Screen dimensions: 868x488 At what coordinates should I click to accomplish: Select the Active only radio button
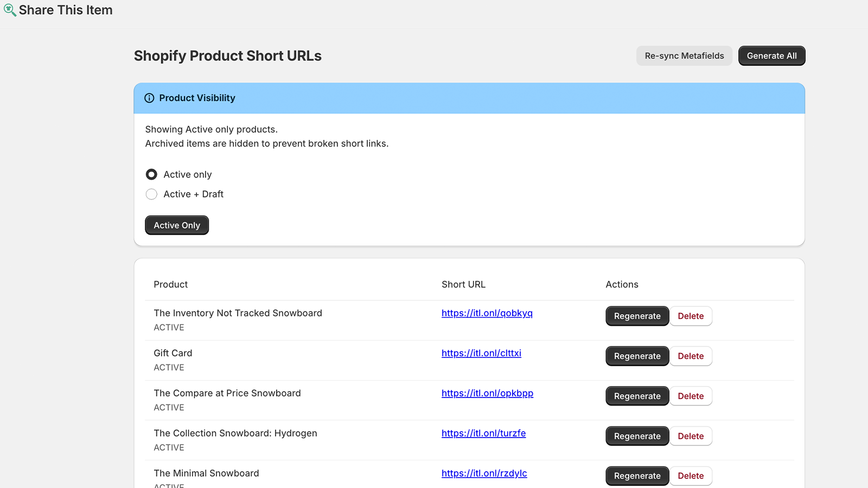tap(151, 175)
